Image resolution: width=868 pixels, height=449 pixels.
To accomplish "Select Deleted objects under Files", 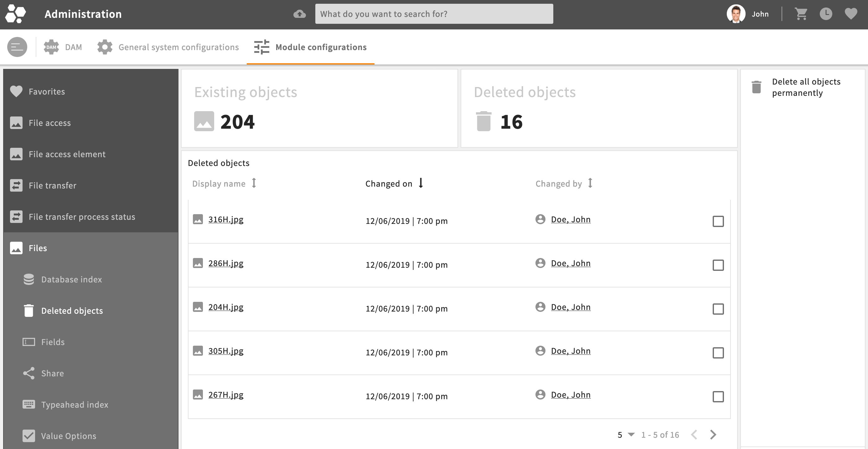I will 90,311.
